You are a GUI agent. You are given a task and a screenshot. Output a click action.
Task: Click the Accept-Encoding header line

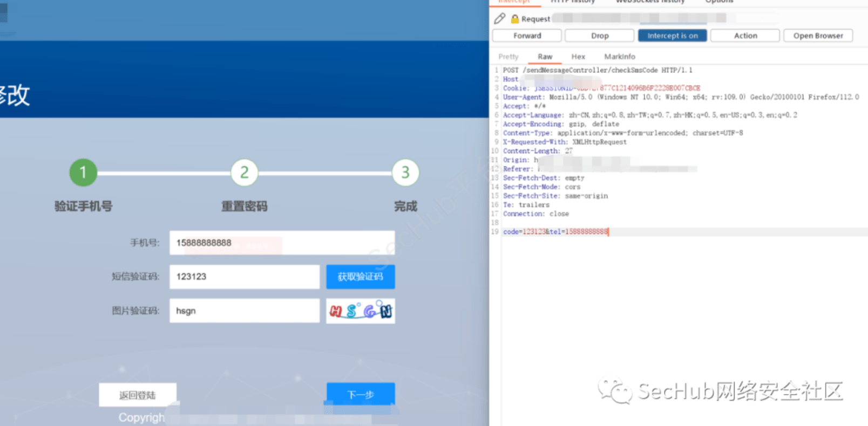point(561,124)
